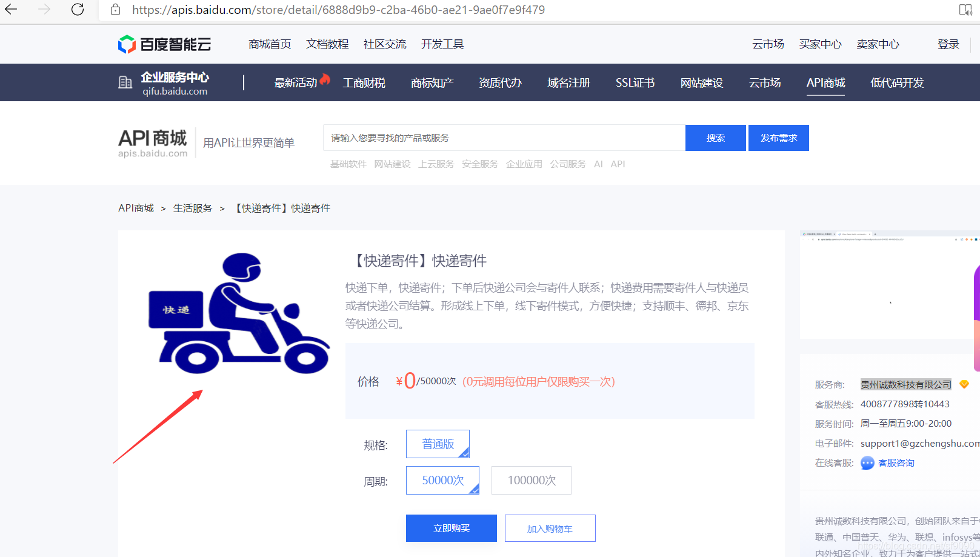Viewport: 980px width, 557px height.
Task: Click 公司服务 suggestion link
Action: pos(568,164)
